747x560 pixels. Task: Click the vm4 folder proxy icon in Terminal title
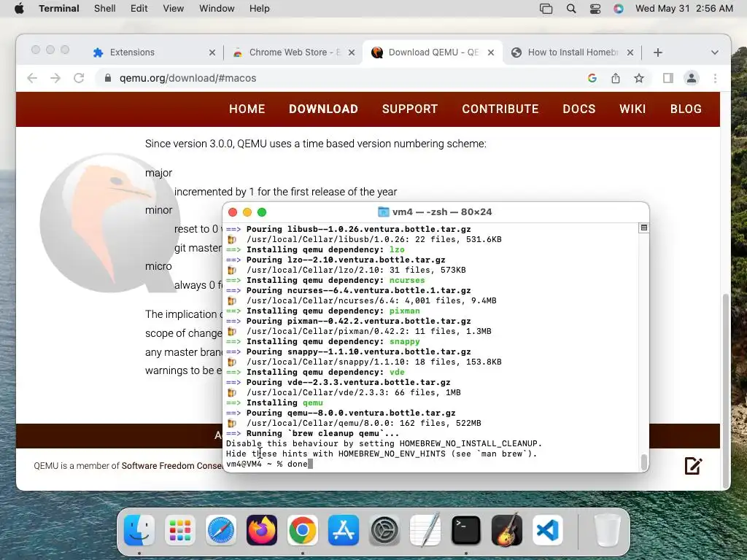coord(383,212)
